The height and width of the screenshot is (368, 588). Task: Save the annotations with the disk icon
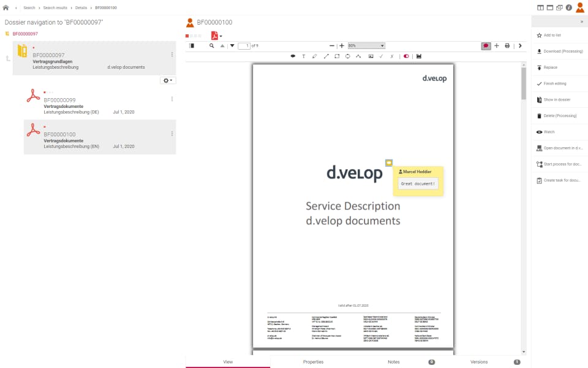click(419, 56)
